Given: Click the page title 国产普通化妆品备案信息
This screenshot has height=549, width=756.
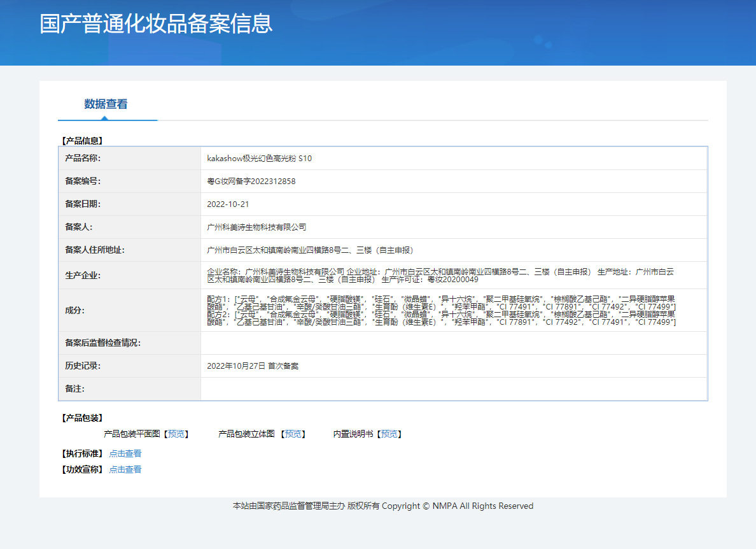Looking at the screenshot, I should point(156,24).
